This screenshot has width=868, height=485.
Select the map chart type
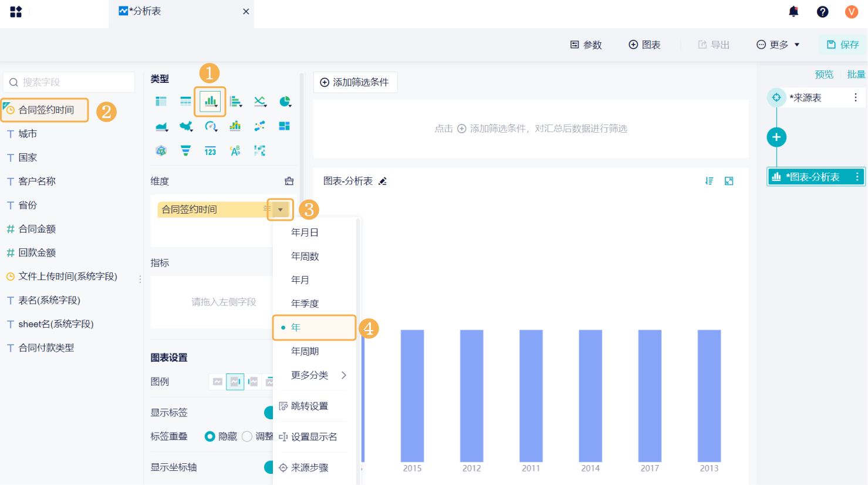pyautogui.click(x=186, y=126)
